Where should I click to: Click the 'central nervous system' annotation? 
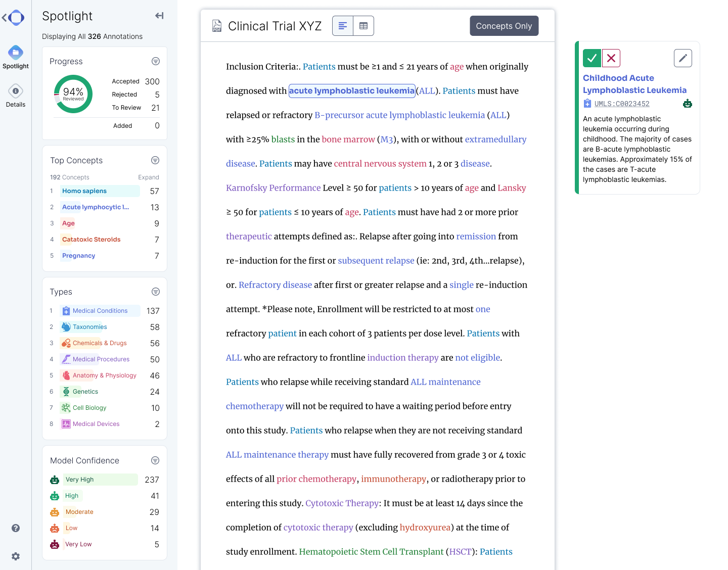pyautogui.click(x=380, y=164)
